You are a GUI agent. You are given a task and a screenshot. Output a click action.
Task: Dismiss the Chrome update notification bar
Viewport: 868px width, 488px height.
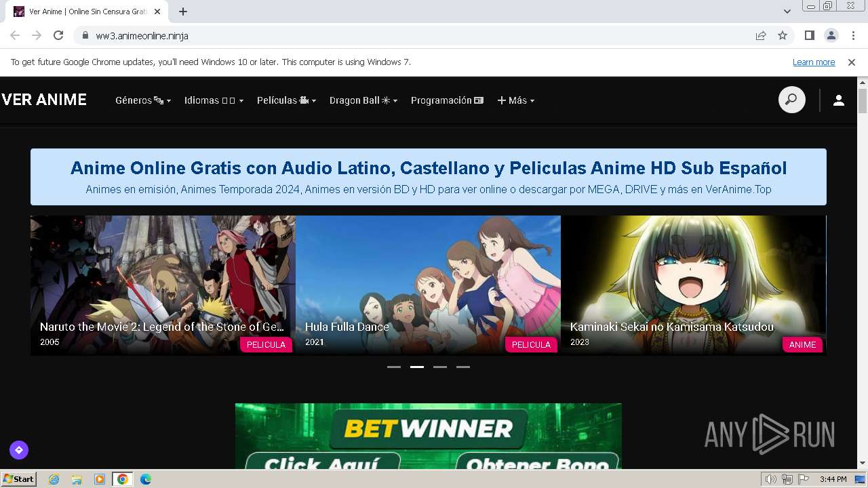coord(852,62)
